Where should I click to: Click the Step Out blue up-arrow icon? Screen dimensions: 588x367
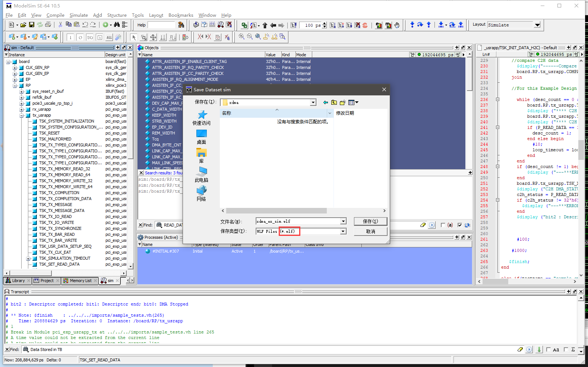(x=429, y=25)
